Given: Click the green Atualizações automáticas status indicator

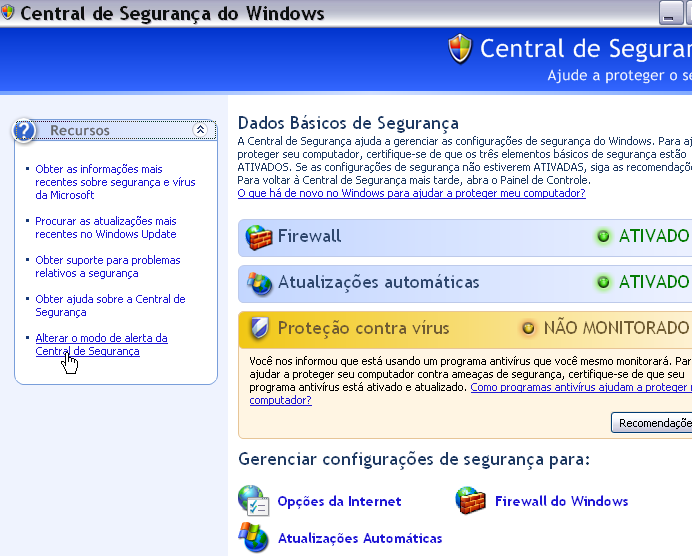Looking at the screenshot, I should click(603, 282).
